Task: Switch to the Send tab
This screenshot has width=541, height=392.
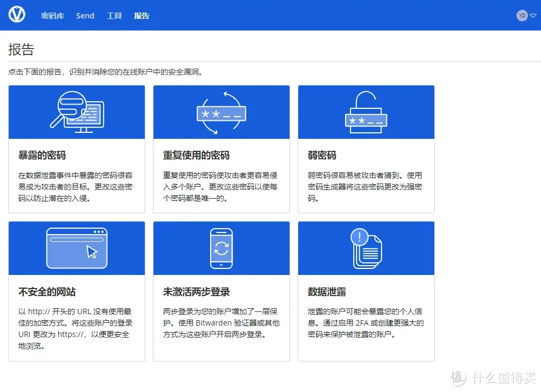Action: 85,16
